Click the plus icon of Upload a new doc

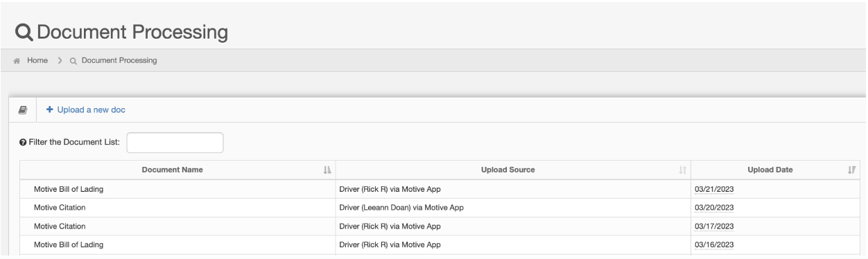click(49, 109)
